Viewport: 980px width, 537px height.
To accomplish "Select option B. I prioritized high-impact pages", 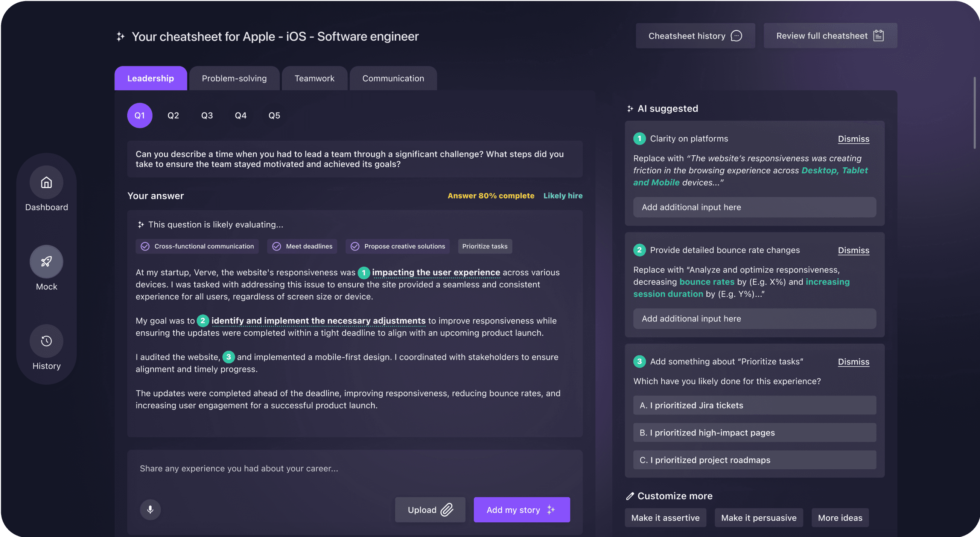I will pos(755,432).
